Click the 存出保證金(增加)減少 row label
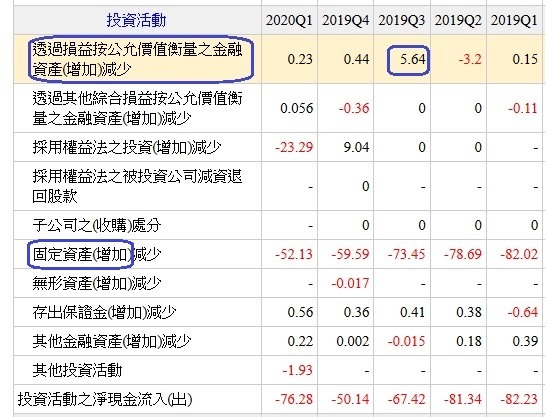Viewport: 547px width, 417px height. pyautogui.click(x=104, y=312)
